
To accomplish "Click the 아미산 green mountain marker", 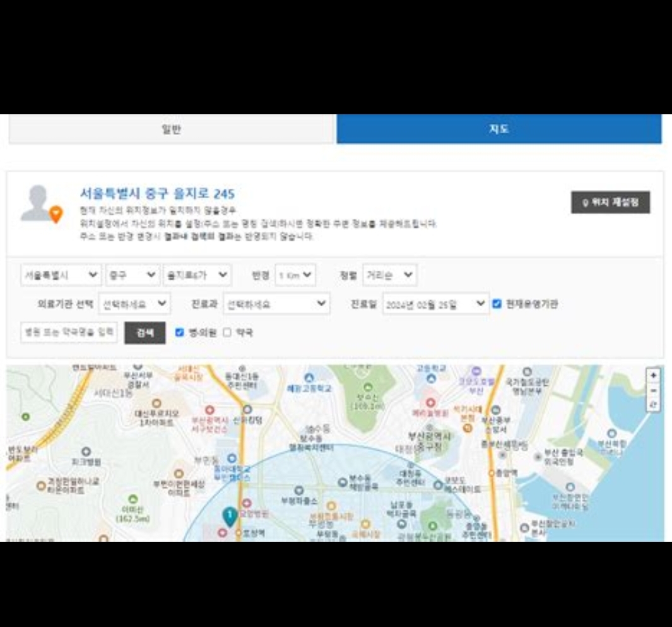I will coord(133,499).
